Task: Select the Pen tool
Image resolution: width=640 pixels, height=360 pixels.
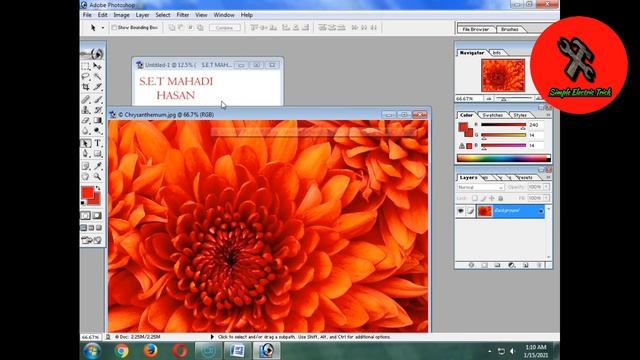Action: 86,154
